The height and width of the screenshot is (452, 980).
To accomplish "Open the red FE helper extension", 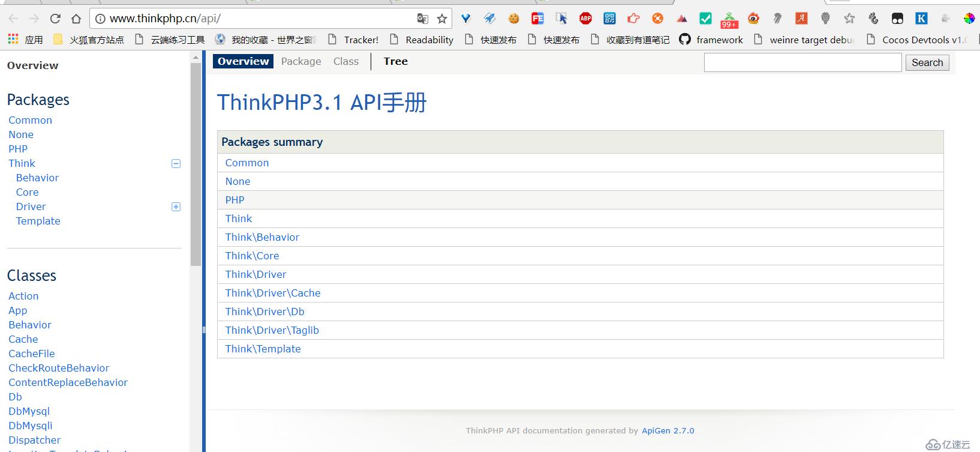I will [x=538, y=19].
